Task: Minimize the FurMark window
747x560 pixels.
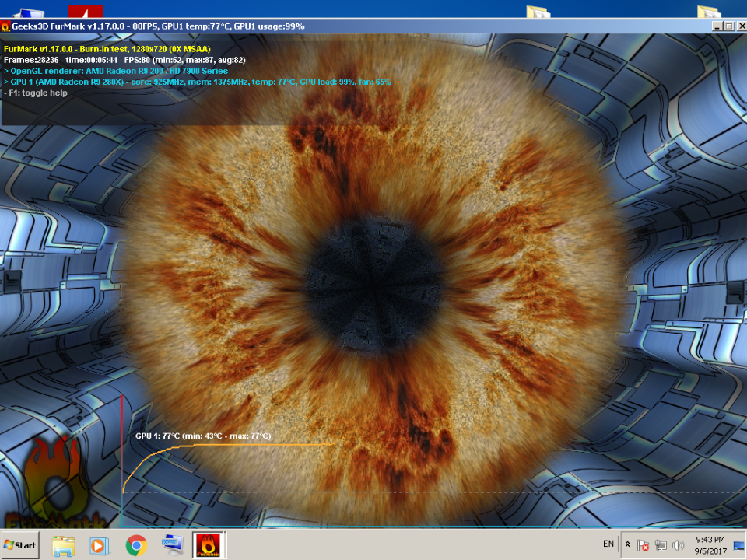Action: click(x=718, y=26)
